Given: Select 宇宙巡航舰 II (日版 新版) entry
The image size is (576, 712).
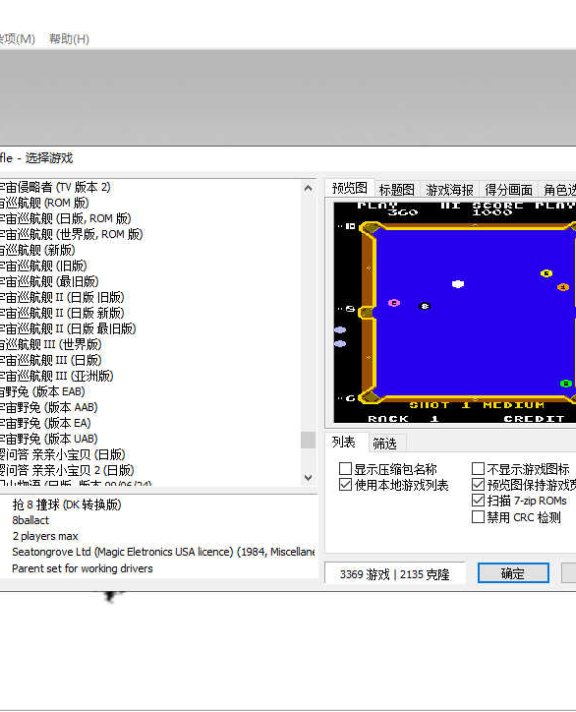Looking at the screenshot, I should (x=62, y=313).
